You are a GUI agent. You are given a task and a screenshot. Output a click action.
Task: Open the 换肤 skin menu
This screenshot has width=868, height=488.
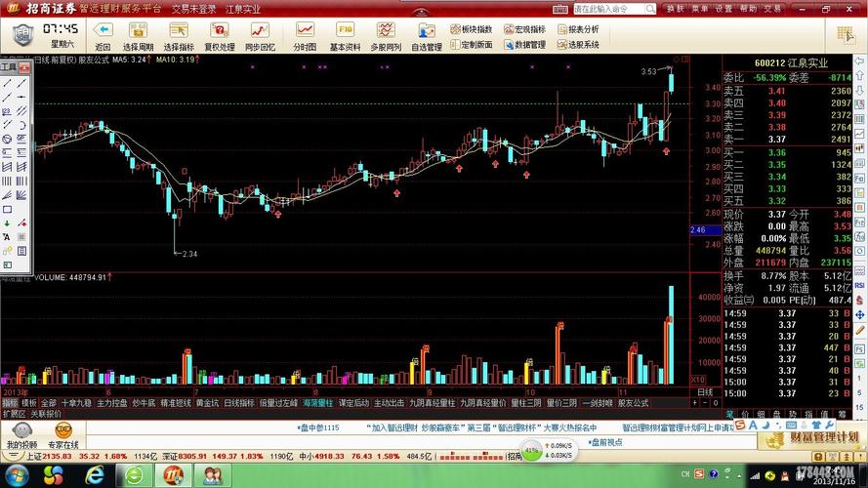click(676, 9)
